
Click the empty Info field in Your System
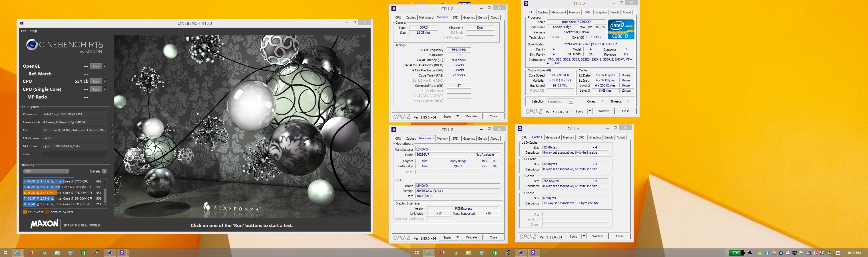[74, 154]
